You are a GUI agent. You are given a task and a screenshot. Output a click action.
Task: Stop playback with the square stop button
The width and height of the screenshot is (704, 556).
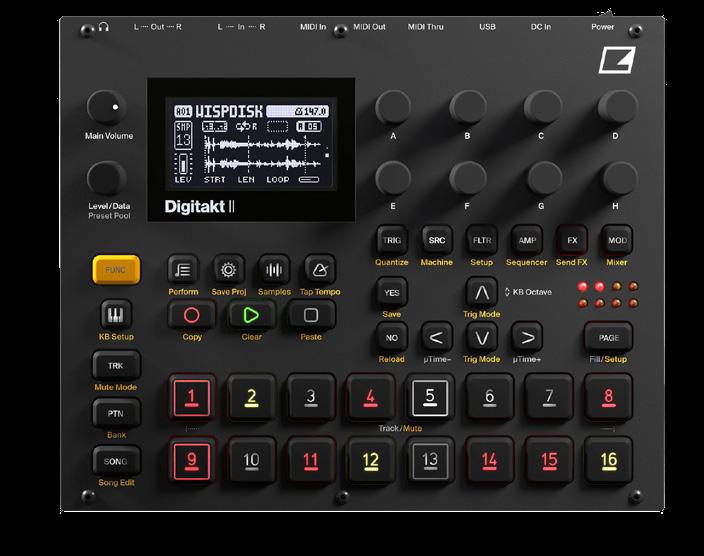point(311,315)
